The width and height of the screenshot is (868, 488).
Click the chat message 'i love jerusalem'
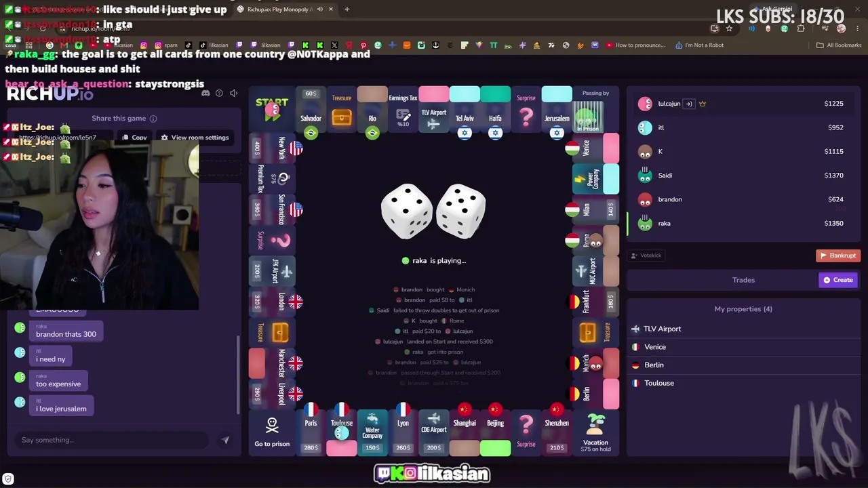pyautogui.click(x=61, y=409)
